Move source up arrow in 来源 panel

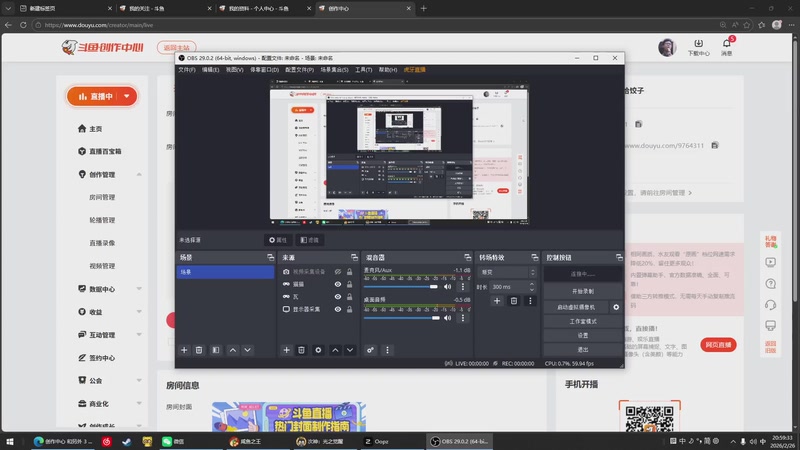[335, 350]
